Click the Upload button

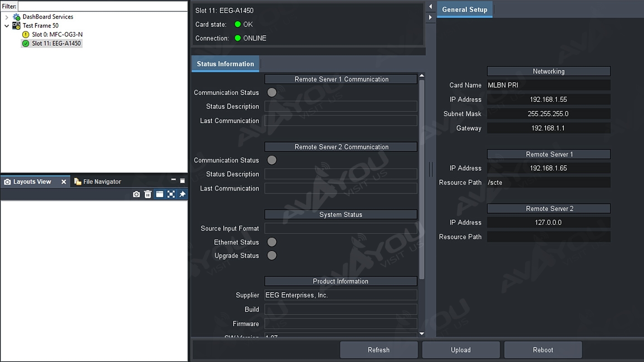pyautogui.click(x=461, y=350)
